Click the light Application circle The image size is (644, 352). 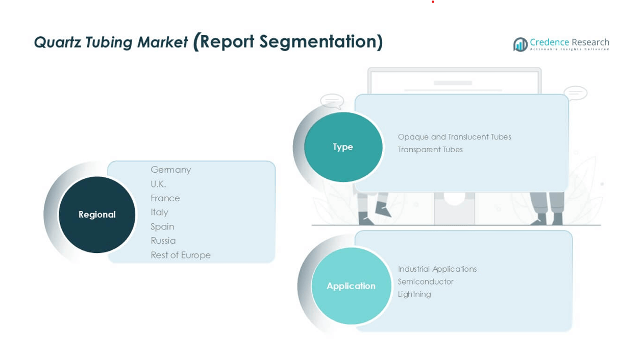pos(351,286)
